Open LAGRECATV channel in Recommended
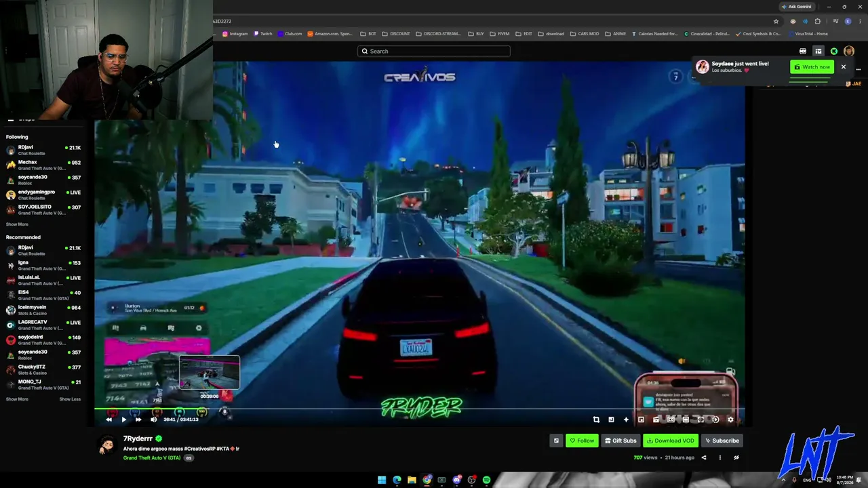The height and width of the screenshot is (488, 868). [x=44, y=325]
